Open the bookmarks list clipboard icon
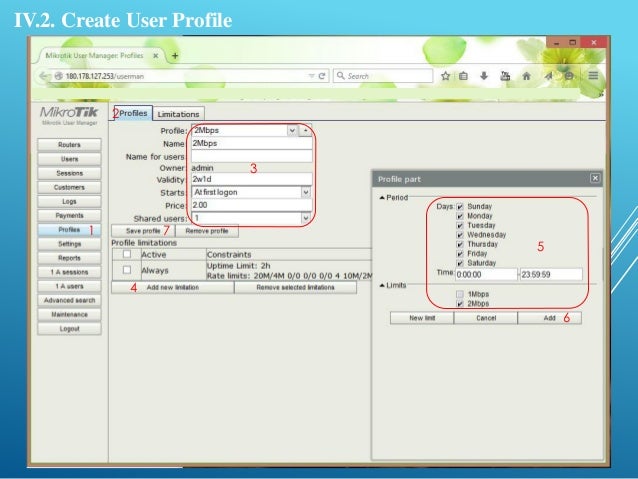 pyautogui.click(x=463, y=76)
